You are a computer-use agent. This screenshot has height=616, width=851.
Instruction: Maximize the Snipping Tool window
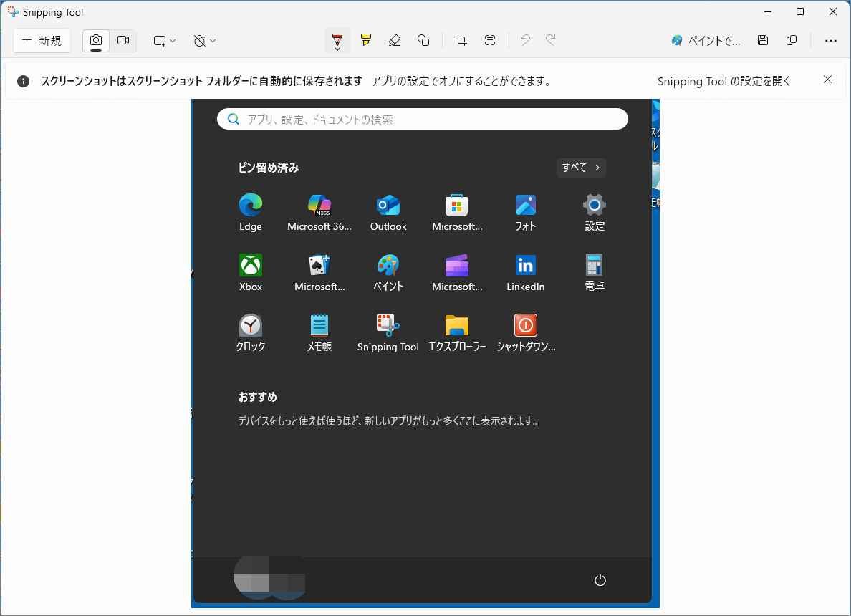800,12
